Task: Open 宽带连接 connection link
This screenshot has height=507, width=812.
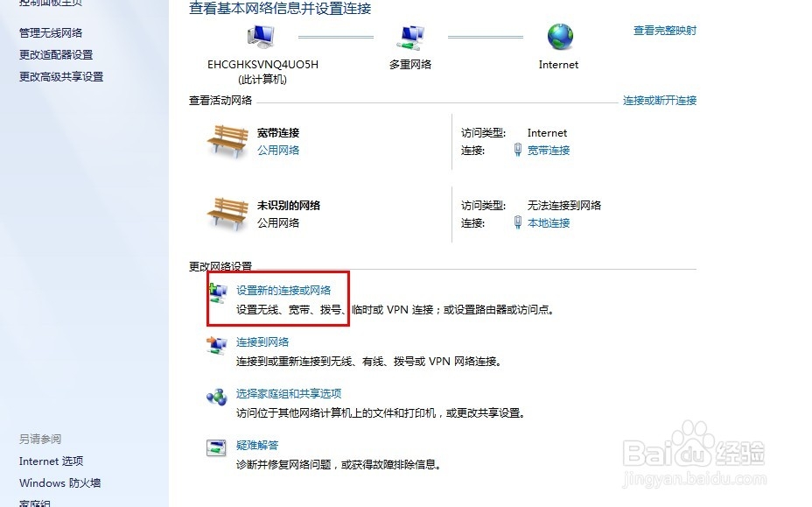Action: (549, 151)
